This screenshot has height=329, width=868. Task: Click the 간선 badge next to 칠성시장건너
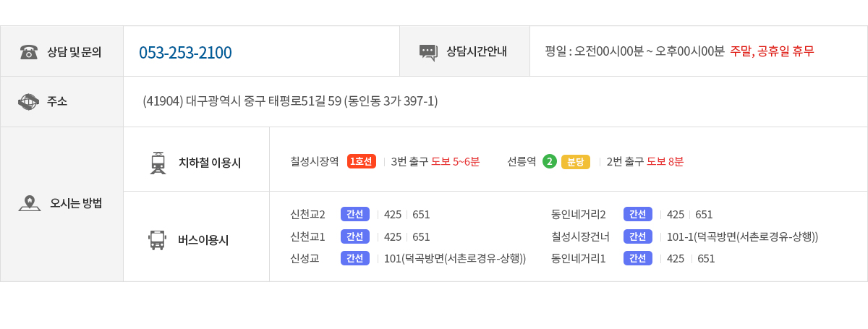tap(638, 236)
